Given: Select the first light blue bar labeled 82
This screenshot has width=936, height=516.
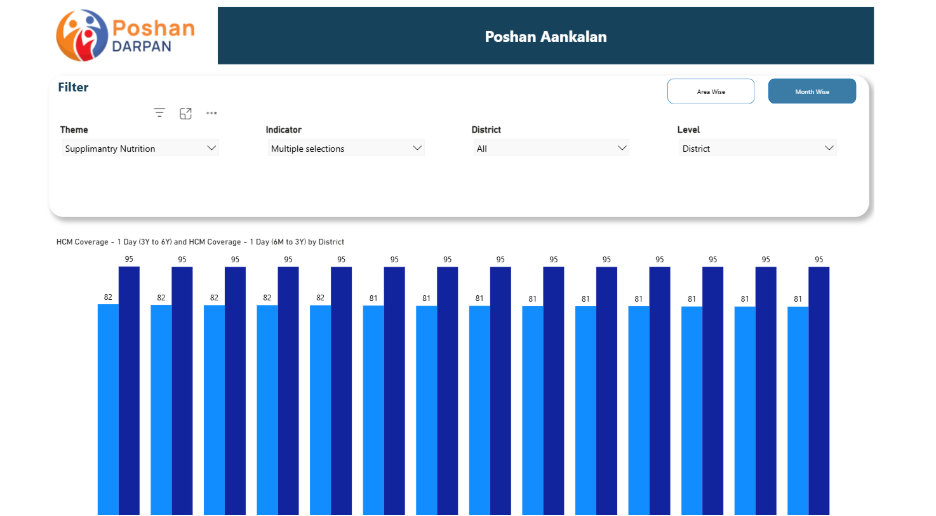Looking at the screenshot, I should click(x=108, y=410).
